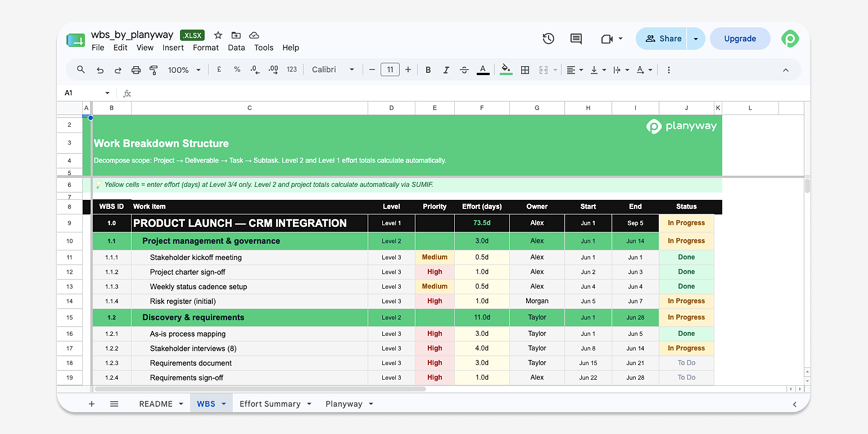Redo the last action
The height and width of the screenshot is (434, 868).
click(118, 70)
